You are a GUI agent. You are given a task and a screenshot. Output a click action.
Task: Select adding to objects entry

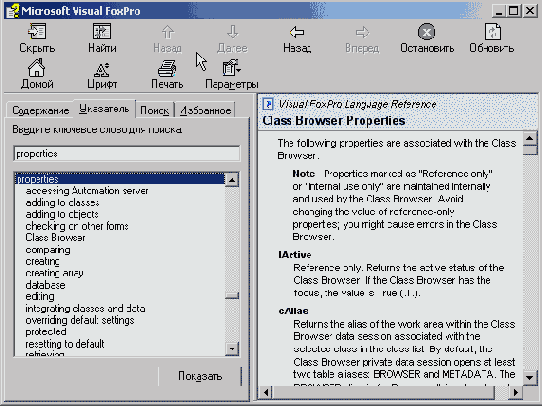(x=62, y=214)
